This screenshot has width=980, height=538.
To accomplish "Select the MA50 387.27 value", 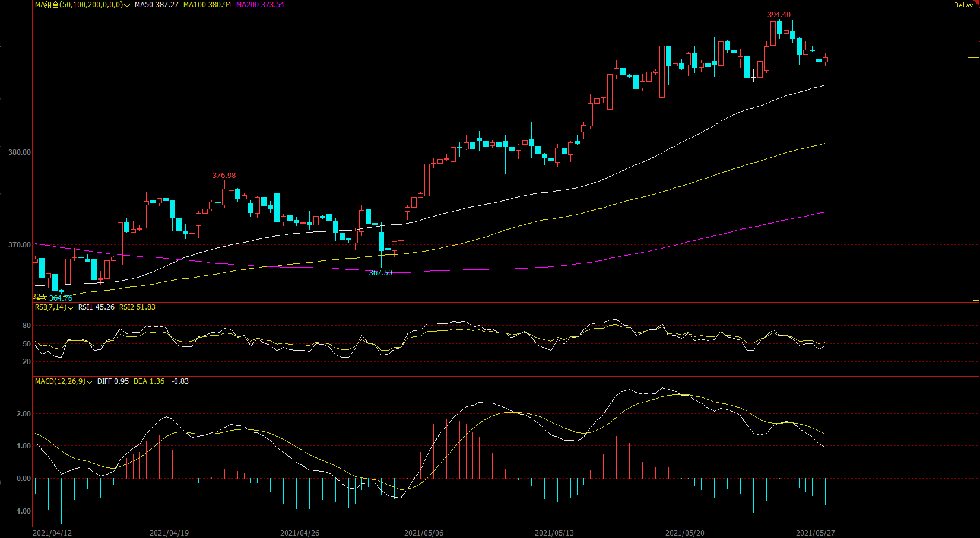I will (156, 5).
